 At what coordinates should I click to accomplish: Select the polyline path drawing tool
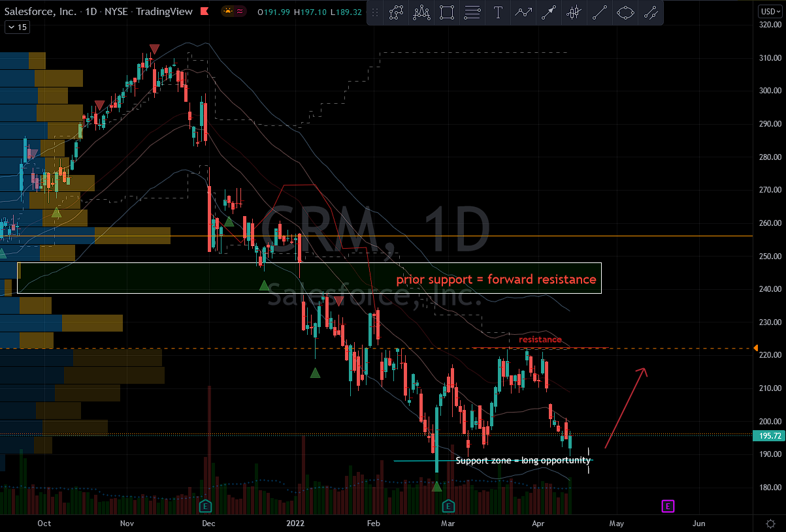coord(396,12)
